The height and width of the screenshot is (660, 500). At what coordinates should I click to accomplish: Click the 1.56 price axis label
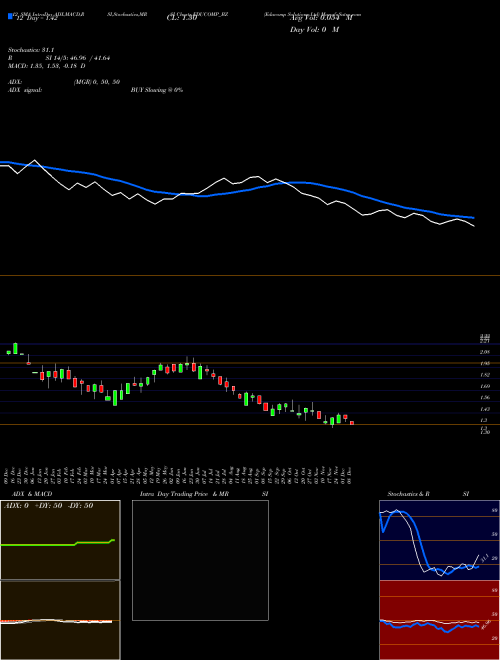tap(485, 397)
